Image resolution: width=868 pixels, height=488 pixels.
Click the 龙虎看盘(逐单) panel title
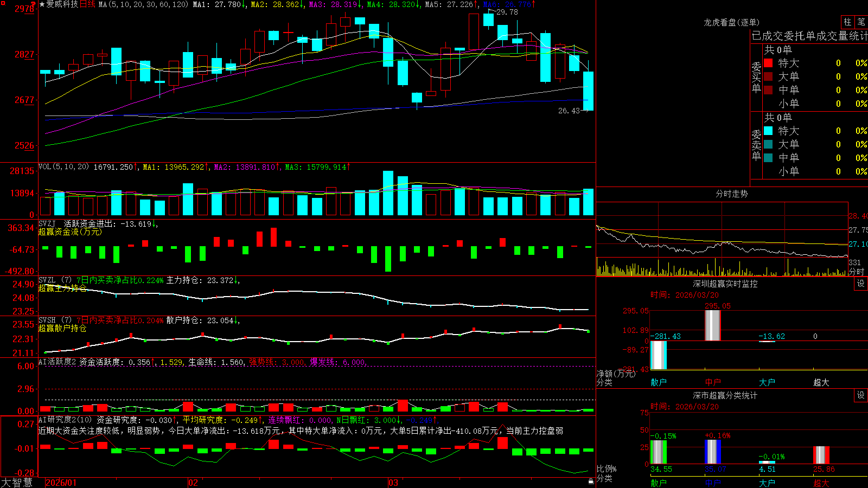pos(731,22)
